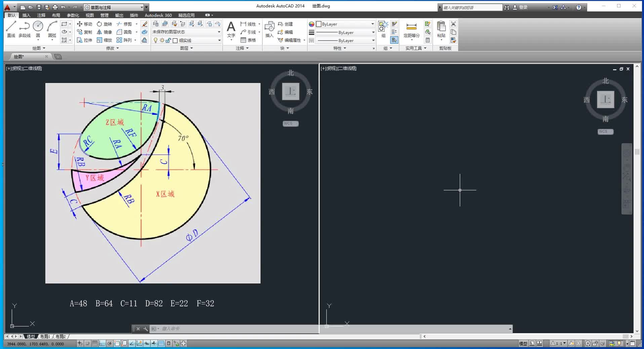Expand the 特性 panel
Viewport: 644px width, 349px height.
339,48
